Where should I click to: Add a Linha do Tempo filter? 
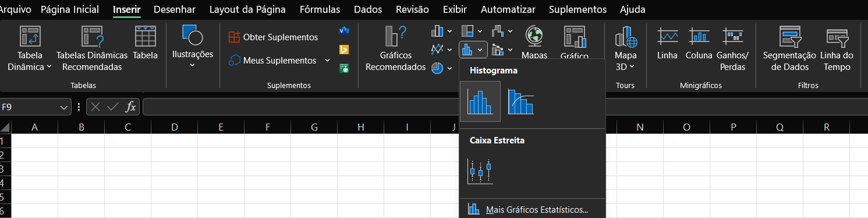pos(837,49)
